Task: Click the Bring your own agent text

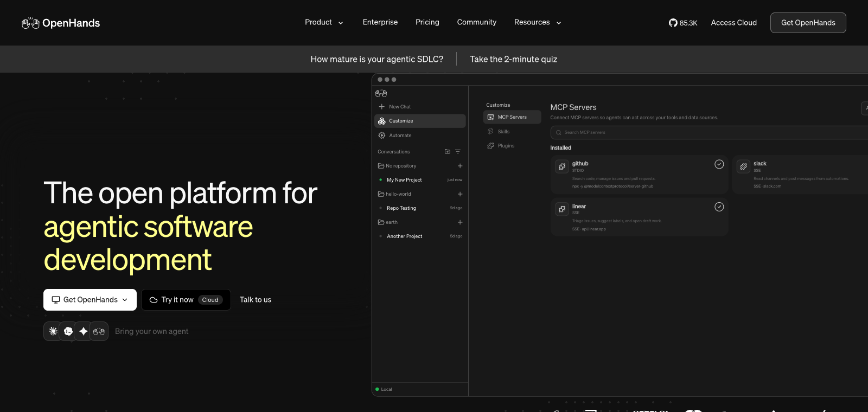Action: click(152, 331)
